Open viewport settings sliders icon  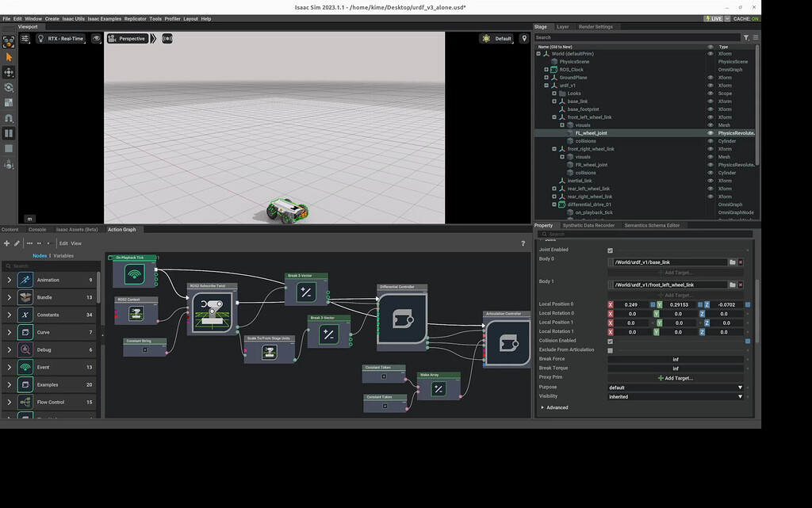(25, 38)
